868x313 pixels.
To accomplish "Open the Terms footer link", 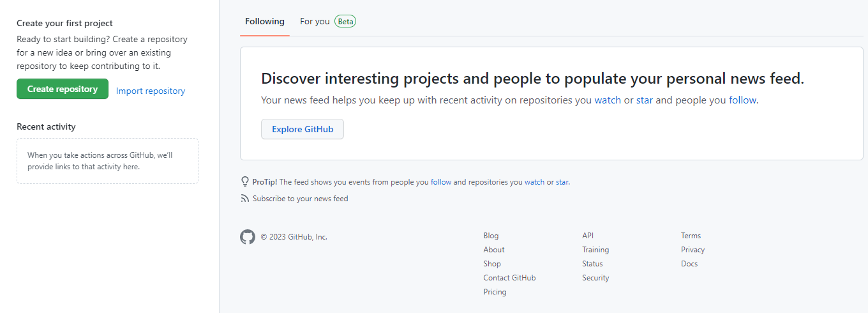I will coord(691,236).
